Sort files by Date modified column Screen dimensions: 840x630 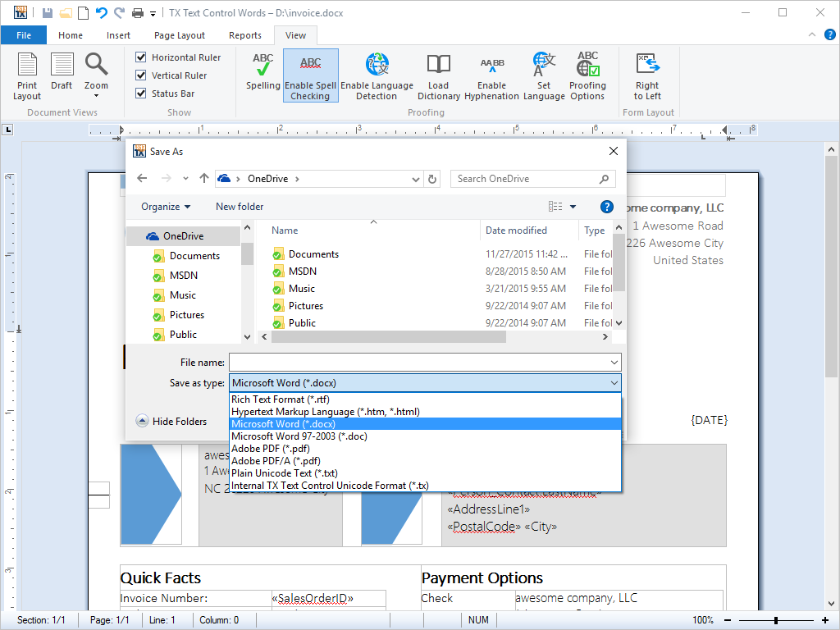tap(516, 231)
